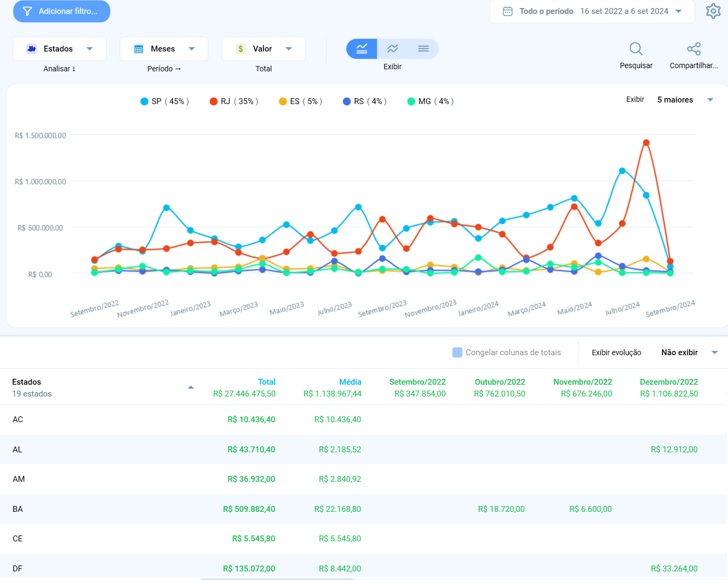This screenshot has height=580, width=728.
Task: Select the line chart display mode
Action: [x=362, y=49]
